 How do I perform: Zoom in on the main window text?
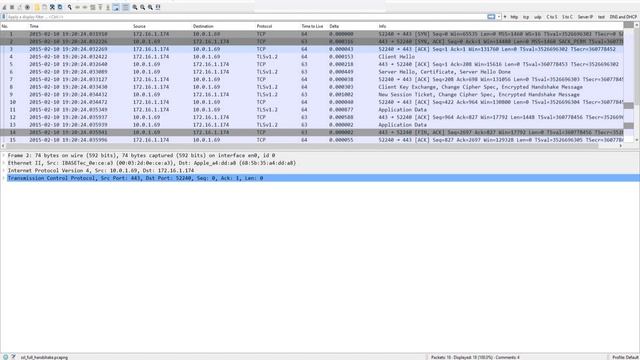point(135,7)
